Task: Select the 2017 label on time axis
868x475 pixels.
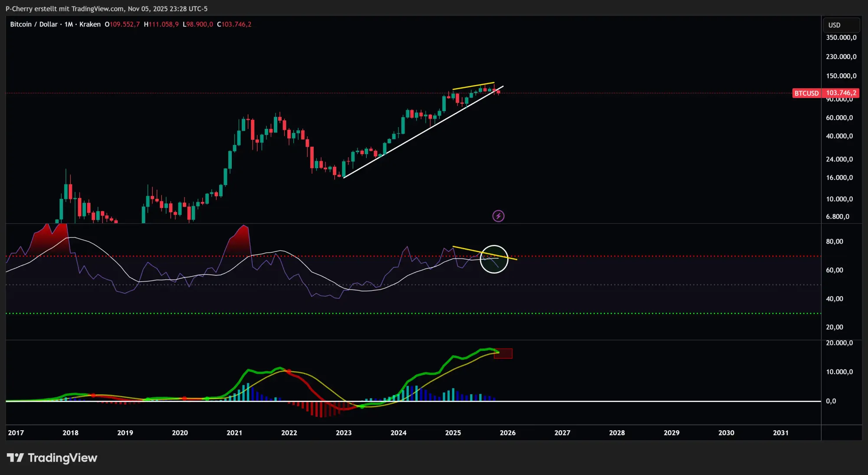Action: coord(16,432)
